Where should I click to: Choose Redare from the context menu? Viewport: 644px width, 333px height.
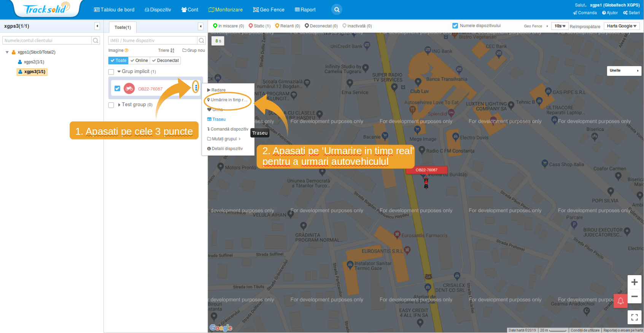pyautogui.click(x=216, y=90)
